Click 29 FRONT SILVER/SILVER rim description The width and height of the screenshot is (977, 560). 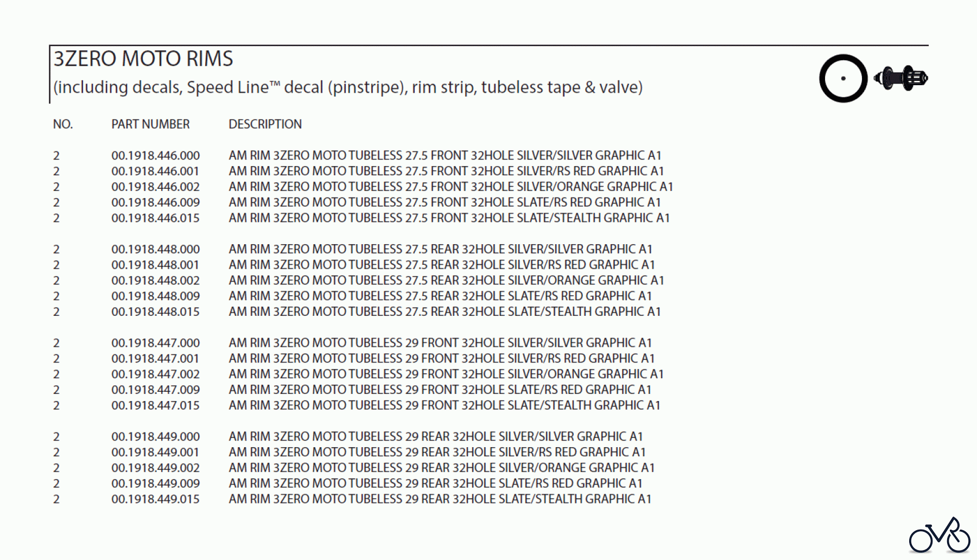pos(440,343)
